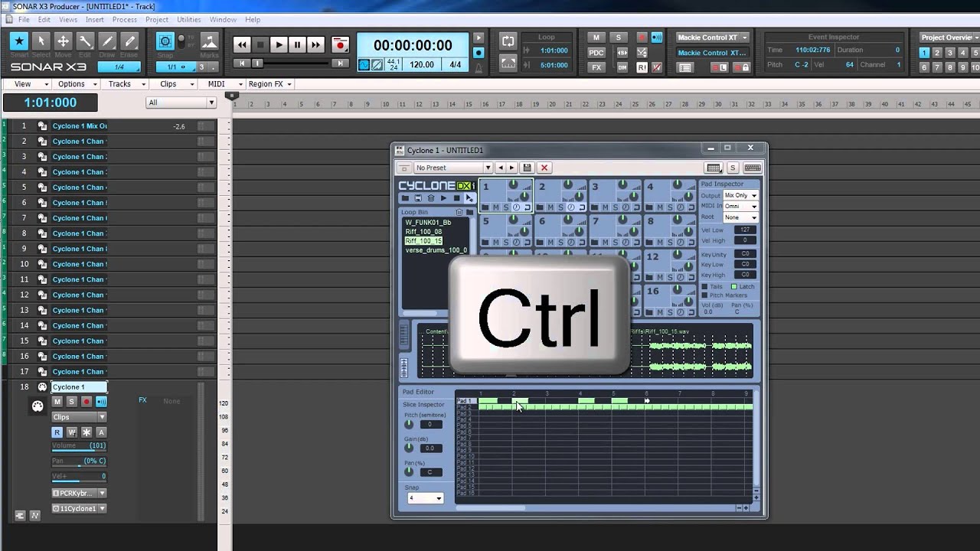This screenshot has height=551, width=980.
Task: Arm recording with the Record button
Action: pyautogui.click(x=341, y=45)
